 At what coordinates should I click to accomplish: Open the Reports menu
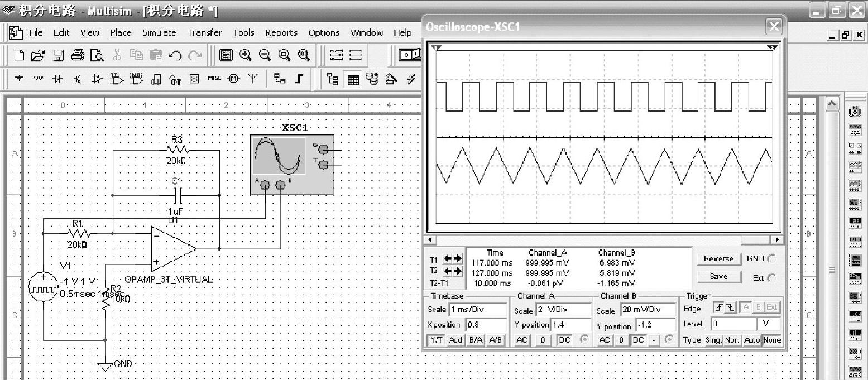tap(281, 32)
